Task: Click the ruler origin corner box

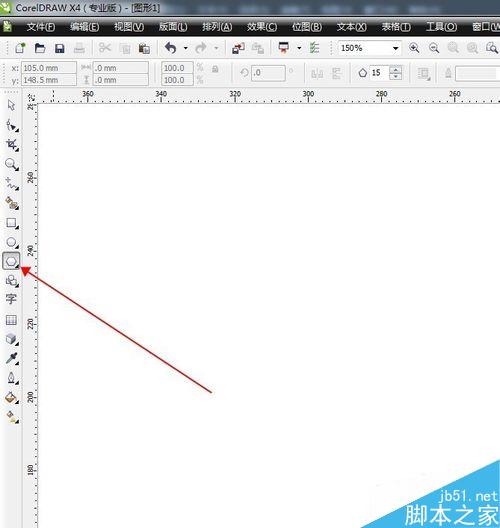Action: pyautogui.click(x=31, y=98)
